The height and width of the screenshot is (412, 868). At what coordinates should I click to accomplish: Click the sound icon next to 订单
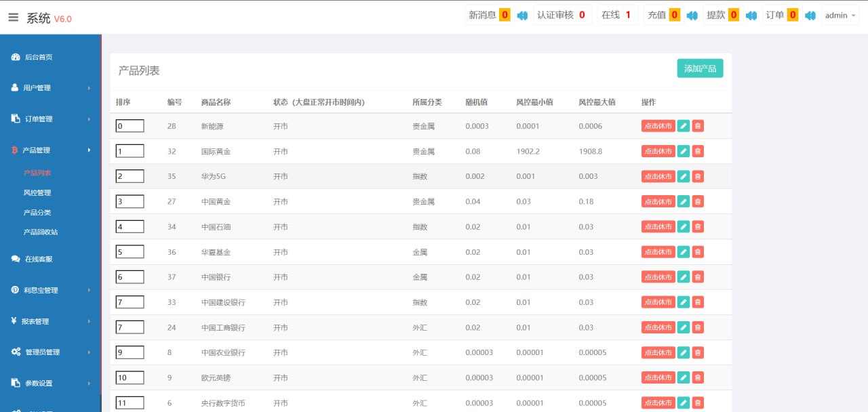coord(810,16)
